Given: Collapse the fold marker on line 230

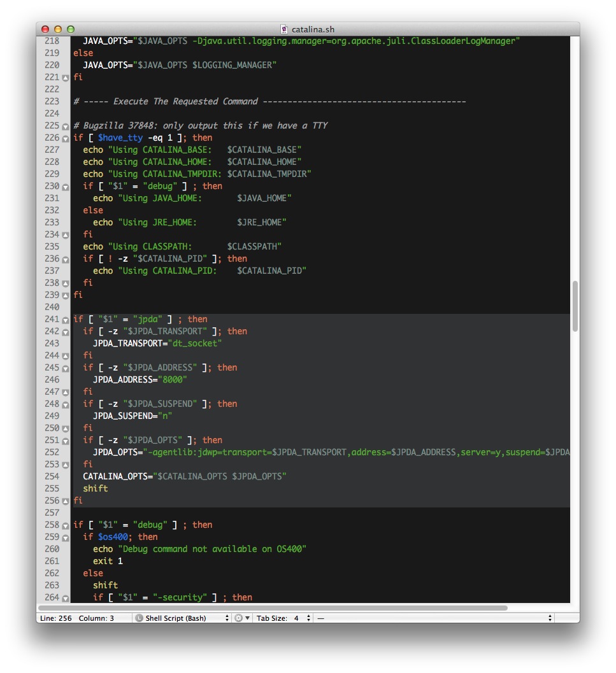Looking at the screenshot, I should pos(65,187).
